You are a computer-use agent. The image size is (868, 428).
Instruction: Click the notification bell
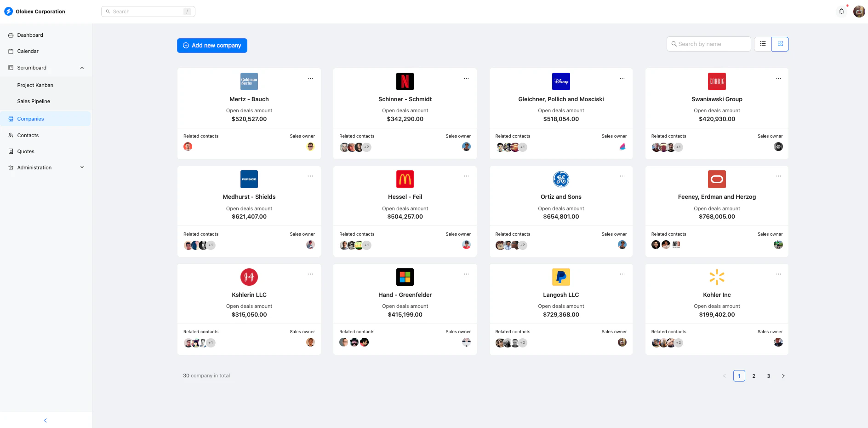click(x=841, y=11)
